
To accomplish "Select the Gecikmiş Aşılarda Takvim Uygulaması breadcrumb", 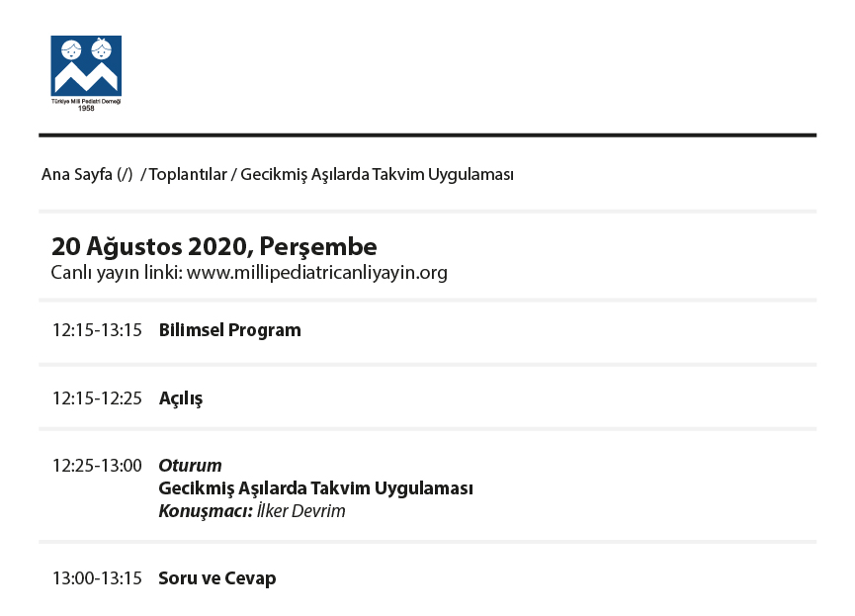I will 377,175.
